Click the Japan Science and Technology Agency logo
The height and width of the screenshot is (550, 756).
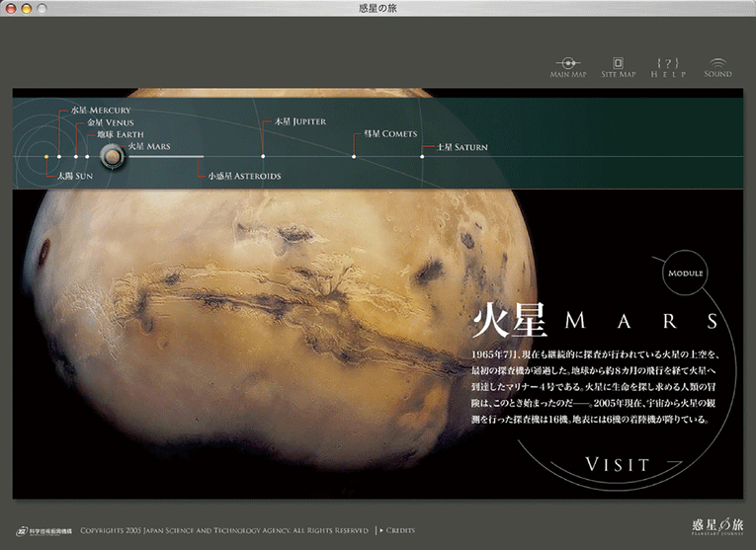(x=42, y=530)
